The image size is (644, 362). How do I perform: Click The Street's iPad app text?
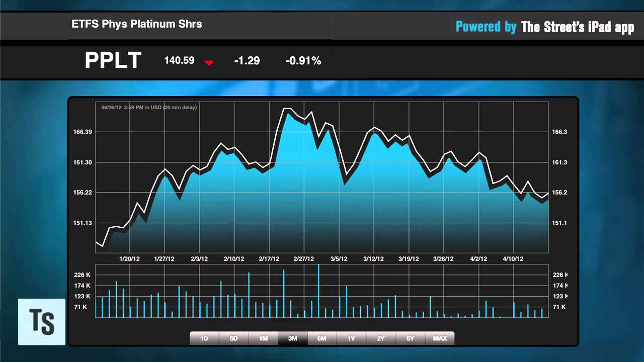578,27
